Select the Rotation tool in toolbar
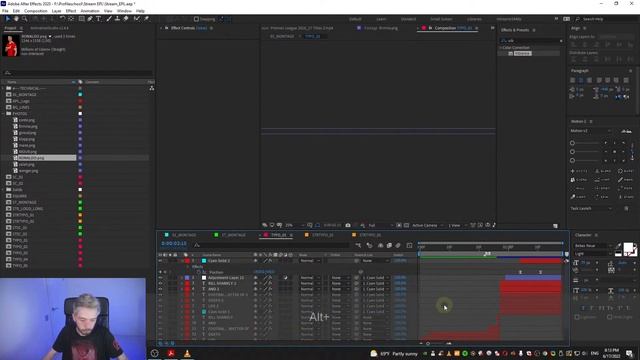 point(62,19)
